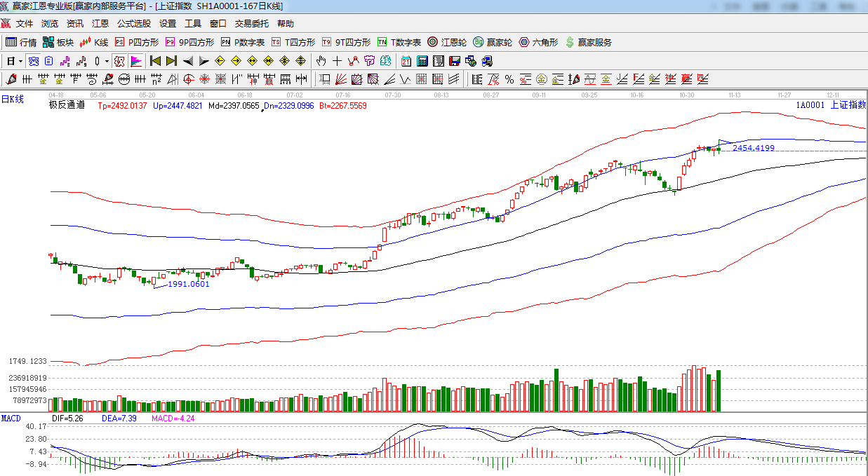Open the calculator tool icon
Screen dimensions: 868x476
[x=422, y=61]
